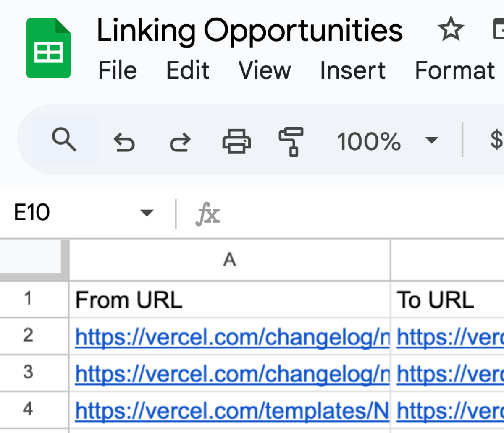The width and height of the screenshot is (504, 433).
Task: Open the name box dropdown arrow
Action: click(147, 213)
